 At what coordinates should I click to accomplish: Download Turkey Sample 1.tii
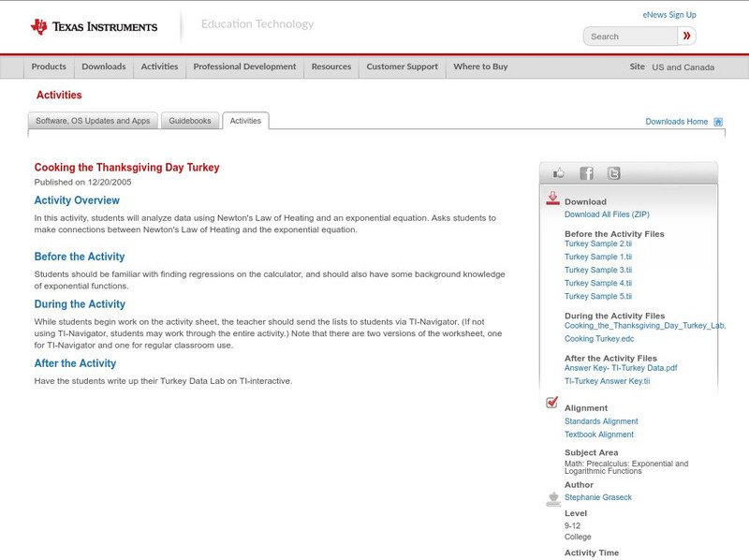tap(598, 258)
